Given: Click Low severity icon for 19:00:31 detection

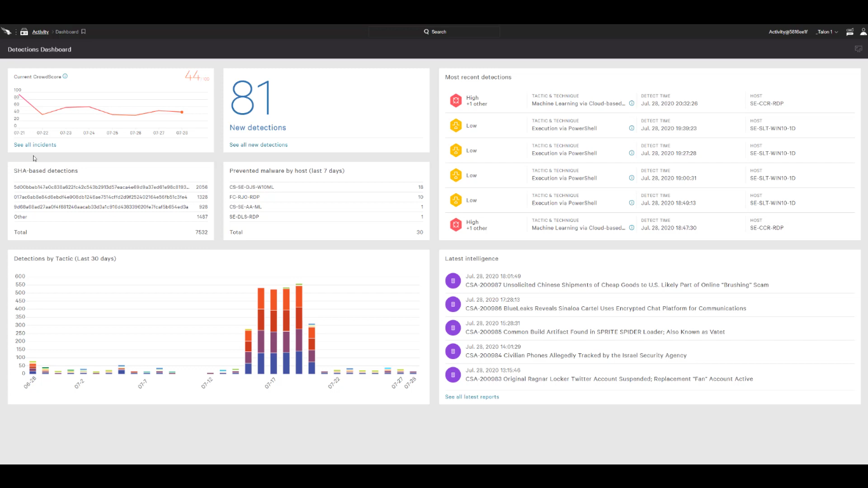Looking at the screenshot, I should (456, 175).
